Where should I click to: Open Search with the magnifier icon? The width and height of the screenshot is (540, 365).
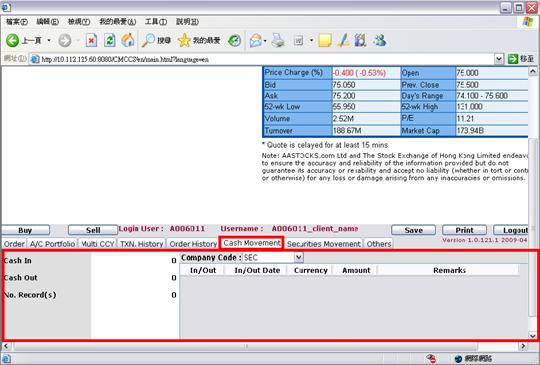pyautogui.click(x=148, y=41)
